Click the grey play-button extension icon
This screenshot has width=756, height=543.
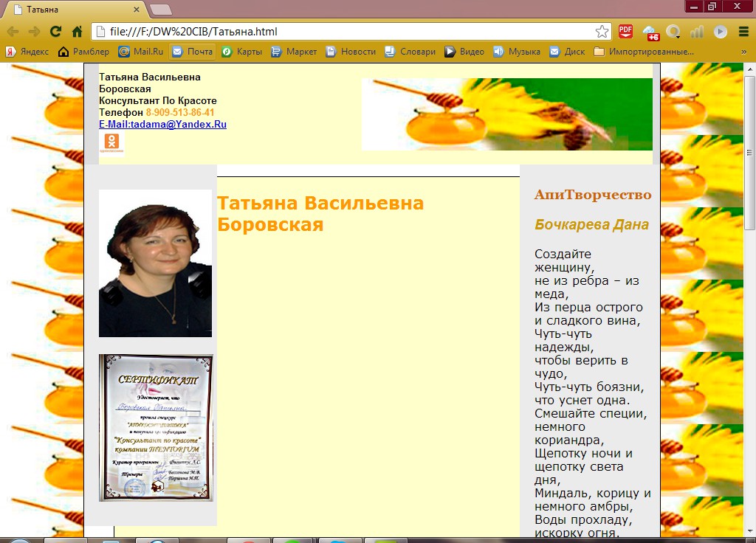click(x=721, y=32)
